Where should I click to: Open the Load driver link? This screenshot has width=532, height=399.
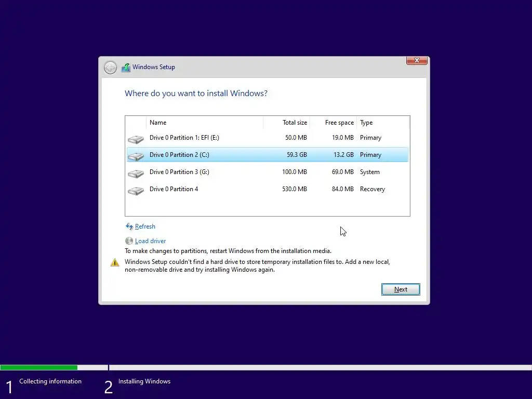coord(150,241)
